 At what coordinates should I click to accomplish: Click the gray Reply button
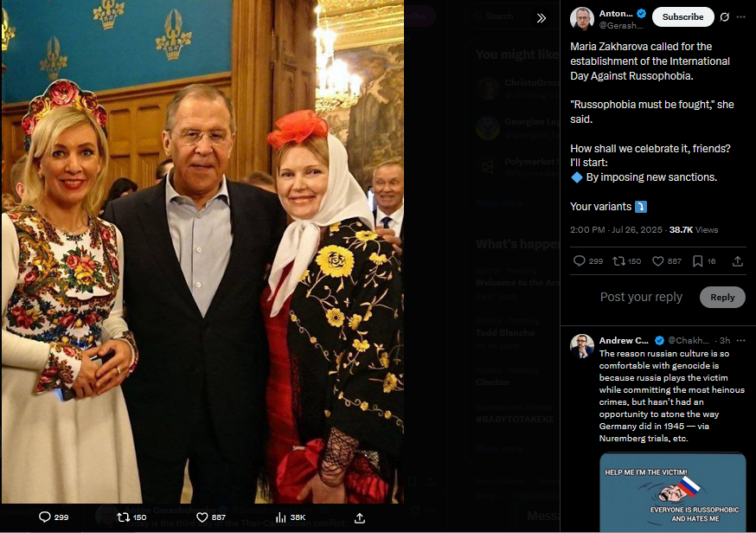pyautogui.click(x=722, y=297)
